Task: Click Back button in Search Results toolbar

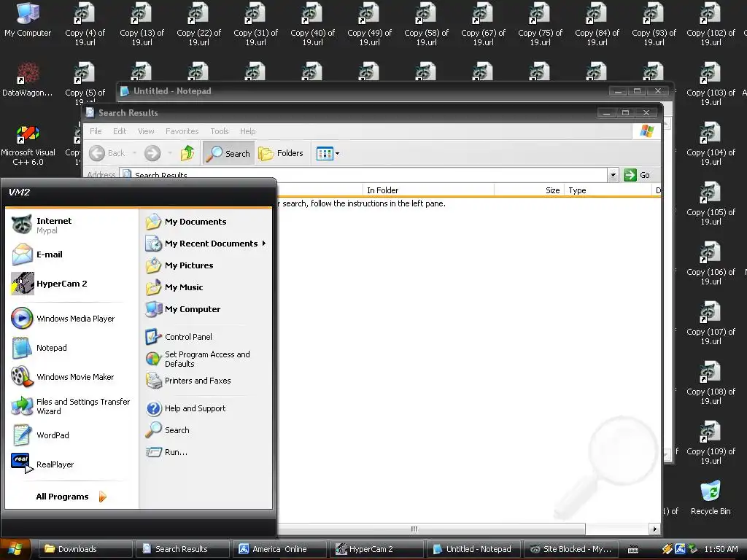Action: tap(108, 153)
